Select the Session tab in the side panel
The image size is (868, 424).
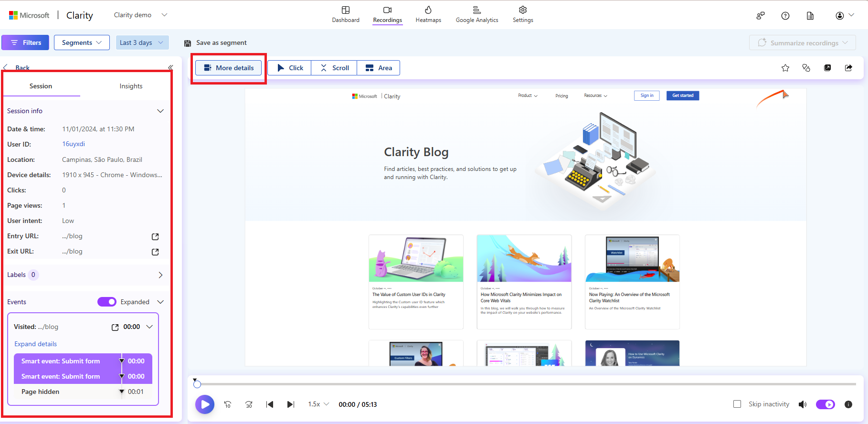(x=41, y=86)
